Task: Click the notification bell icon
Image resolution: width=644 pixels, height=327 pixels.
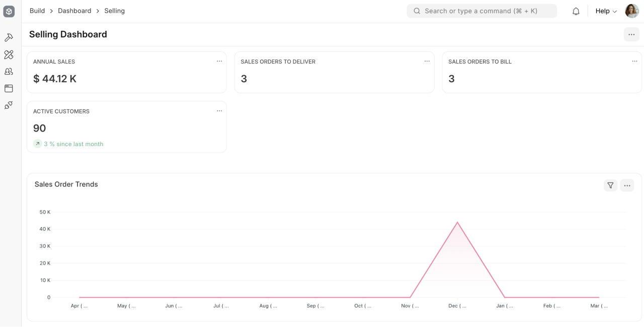Action: pos(576,11)
